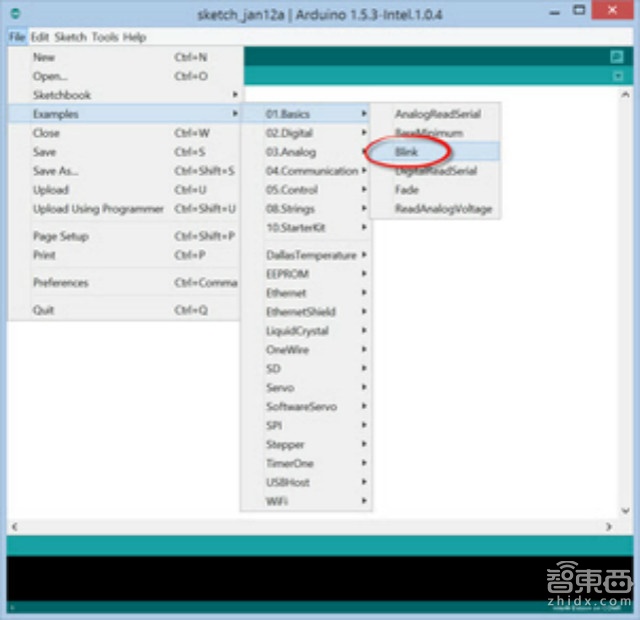640x620 pixels.
Task: Select the Fade example
Action: point(406,190)
